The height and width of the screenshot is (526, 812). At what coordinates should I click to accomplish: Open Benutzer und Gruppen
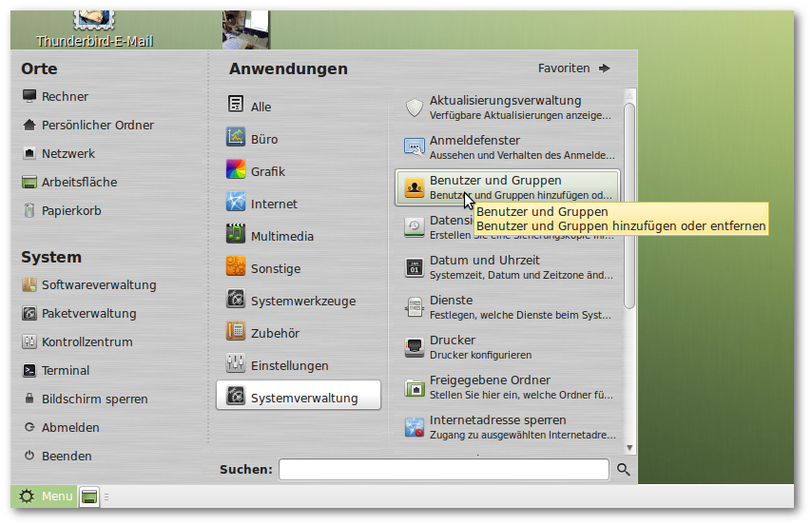(506, 186)
